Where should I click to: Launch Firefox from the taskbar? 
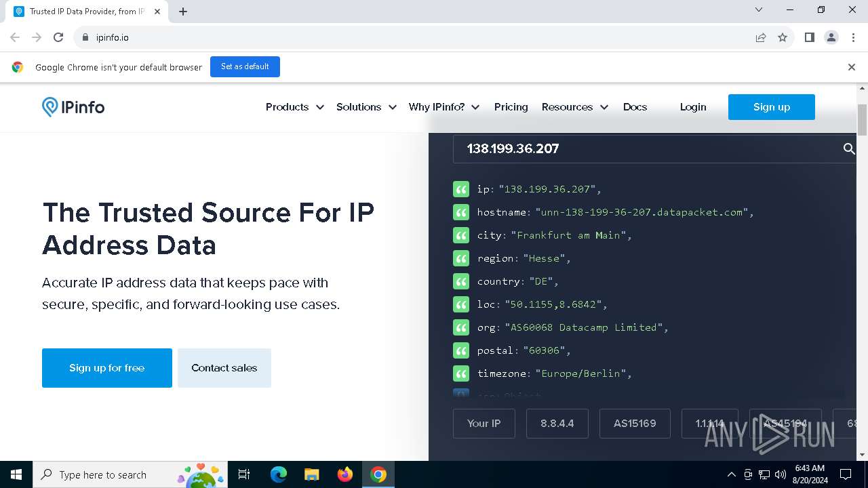[345, 474]
